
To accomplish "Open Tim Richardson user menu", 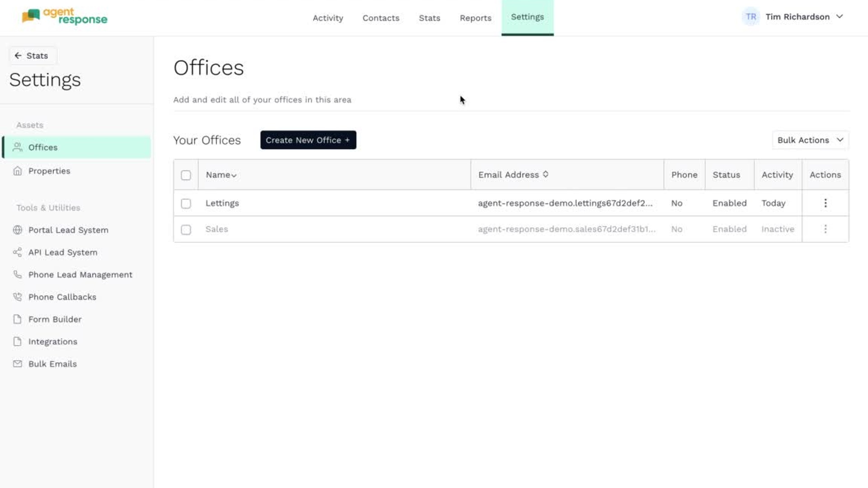I will (797, 17).
